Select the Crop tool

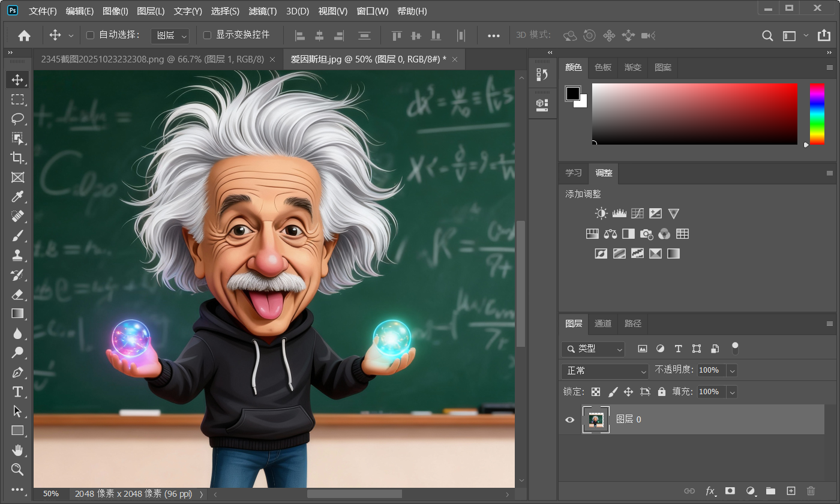pos(17,158)
